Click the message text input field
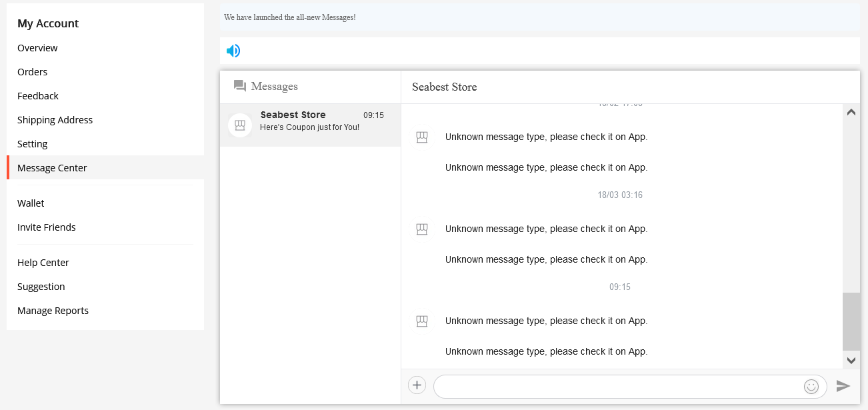This screenshot has width=868, height=410. pos(617,386)
